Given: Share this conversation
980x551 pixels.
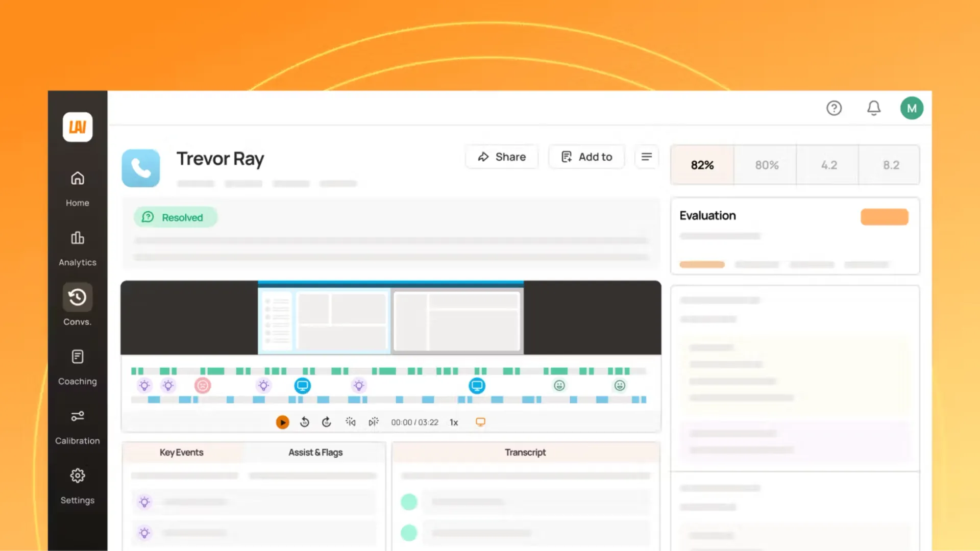Looking at the screenshot, I should click(502, 157).
